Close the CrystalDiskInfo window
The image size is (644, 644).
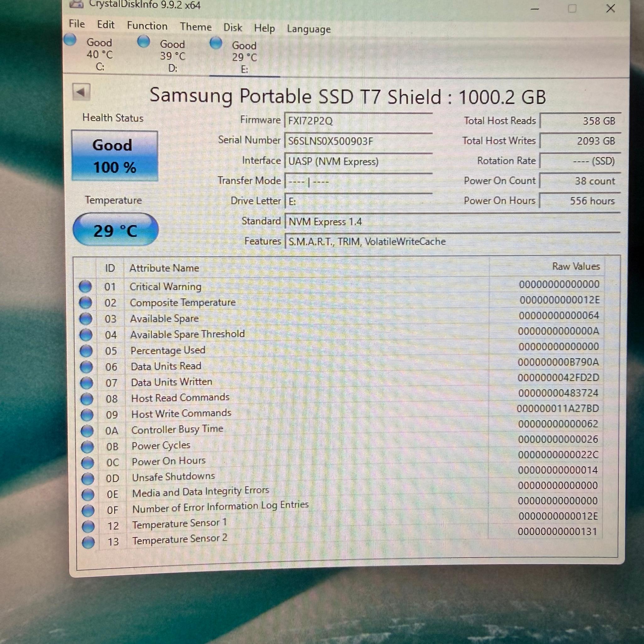tap(611, 8)
